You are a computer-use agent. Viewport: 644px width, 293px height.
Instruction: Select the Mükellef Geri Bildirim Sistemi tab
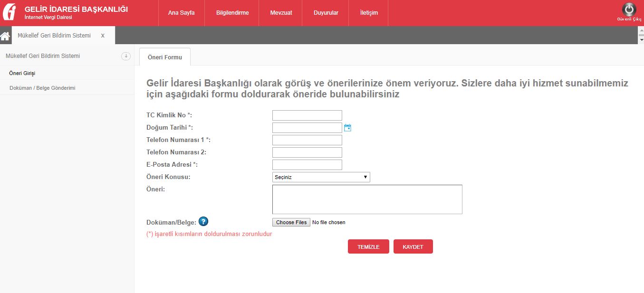click(54, 35)
